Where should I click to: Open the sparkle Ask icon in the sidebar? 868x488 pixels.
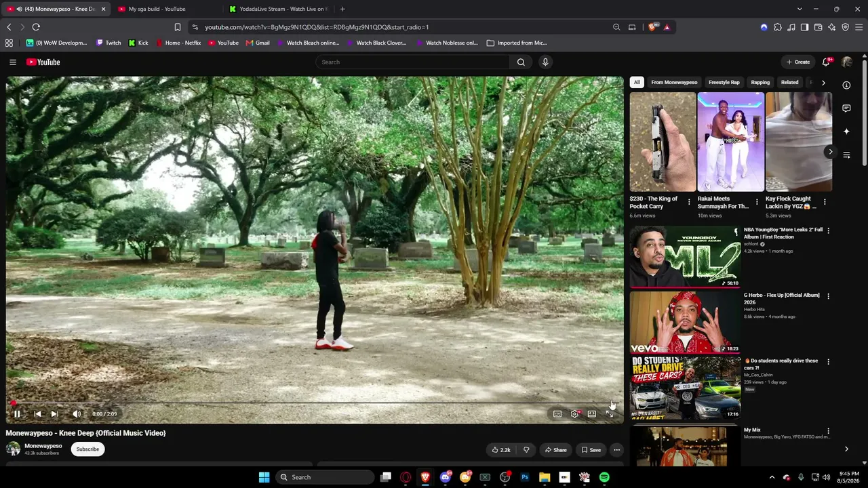click(x=846, y=131)
